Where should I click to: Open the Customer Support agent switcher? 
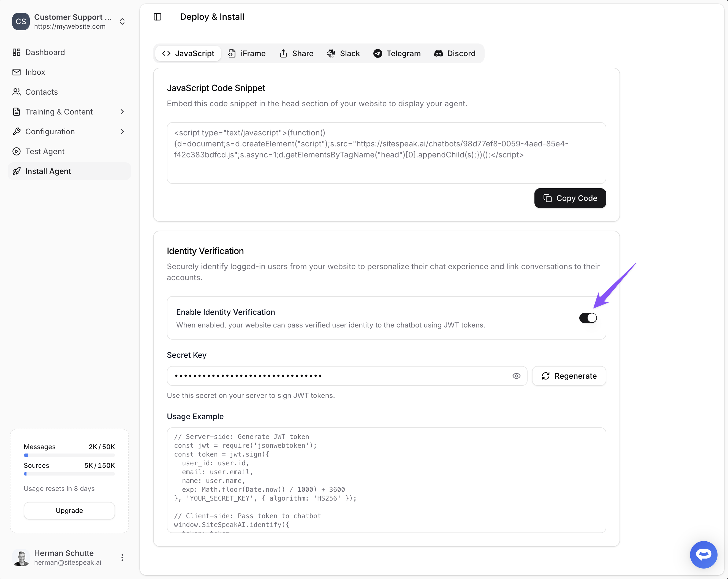coord(122,21)
